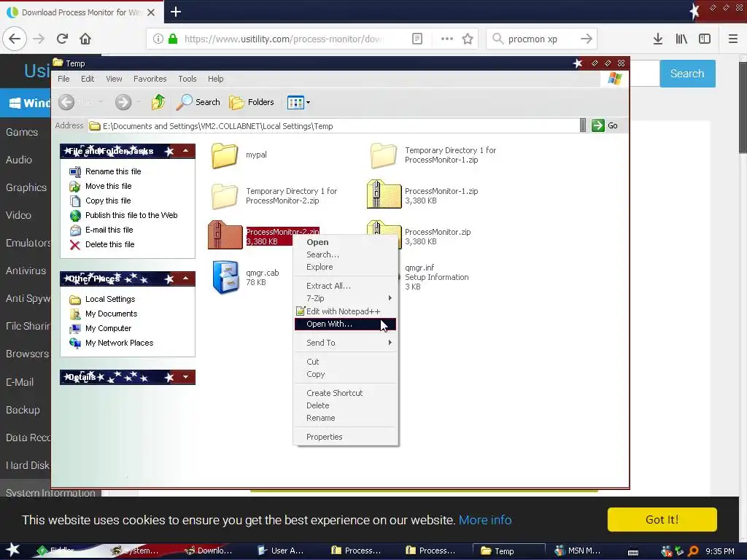Accept cookies with Got It! button

pyautogui.click(x=662, y=519)
